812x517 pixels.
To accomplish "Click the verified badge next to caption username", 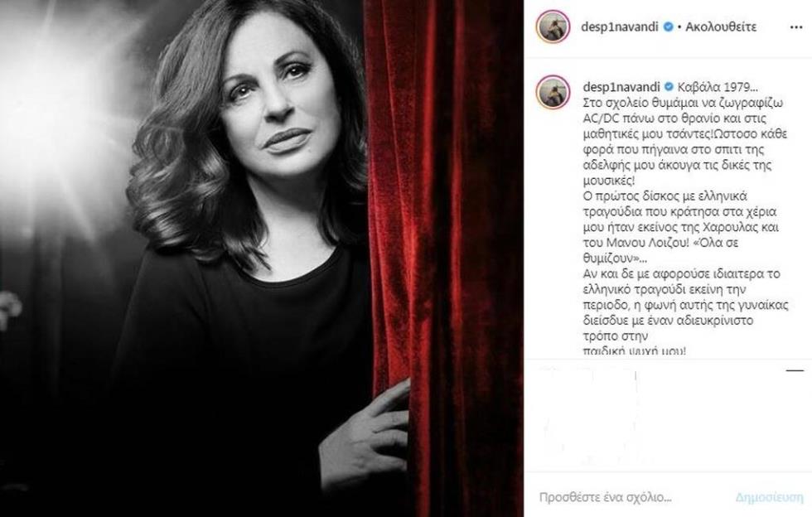I will [669, 86].
